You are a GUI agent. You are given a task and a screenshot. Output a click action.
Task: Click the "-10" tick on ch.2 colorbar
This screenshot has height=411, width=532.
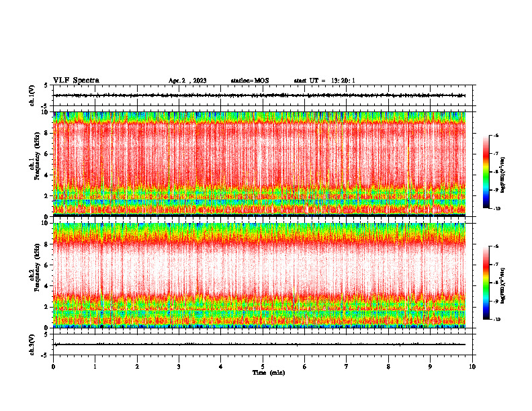coord(496,320)
